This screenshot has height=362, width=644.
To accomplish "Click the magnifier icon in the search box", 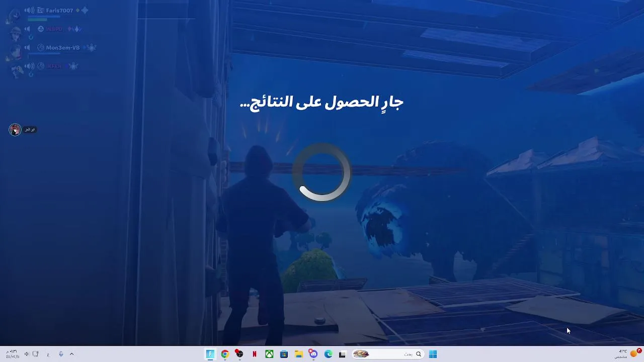I will [x=418, y=354].
